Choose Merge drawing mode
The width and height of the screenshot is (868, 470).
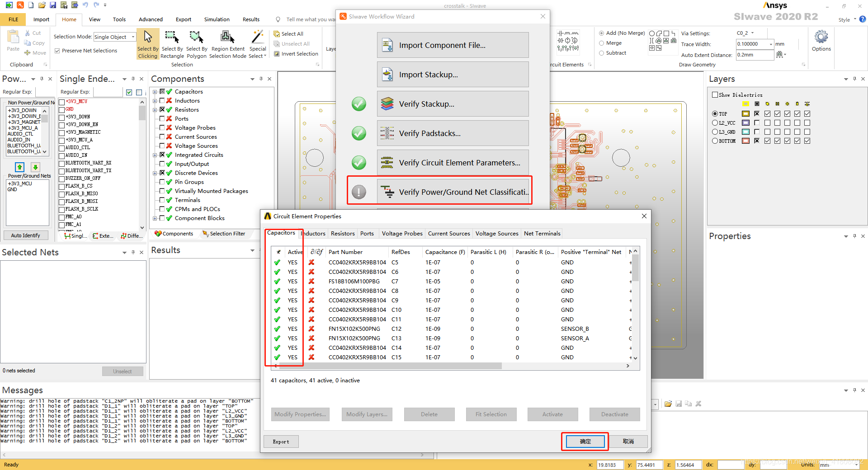click(x=602, y=43)
